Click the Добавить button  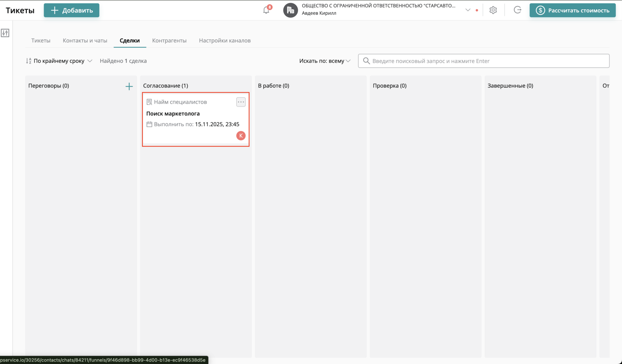point(71,10)
